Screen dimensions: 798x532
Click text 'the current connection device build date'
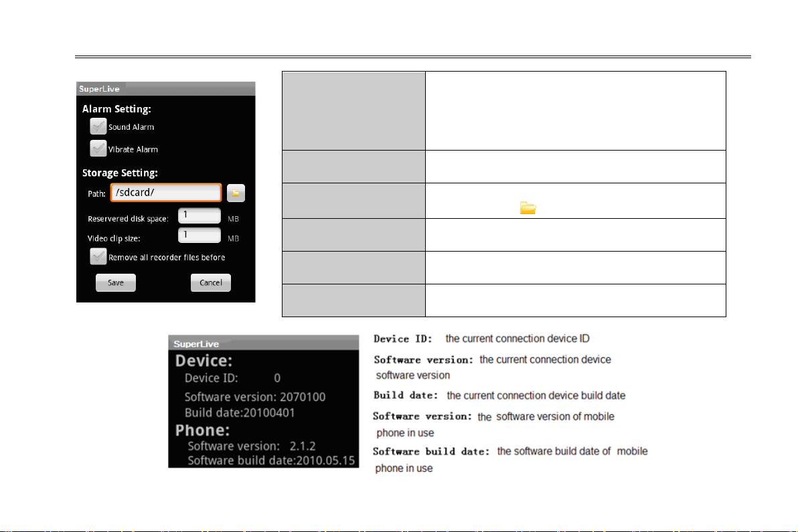pyautogui.click(x=536, y=395)
